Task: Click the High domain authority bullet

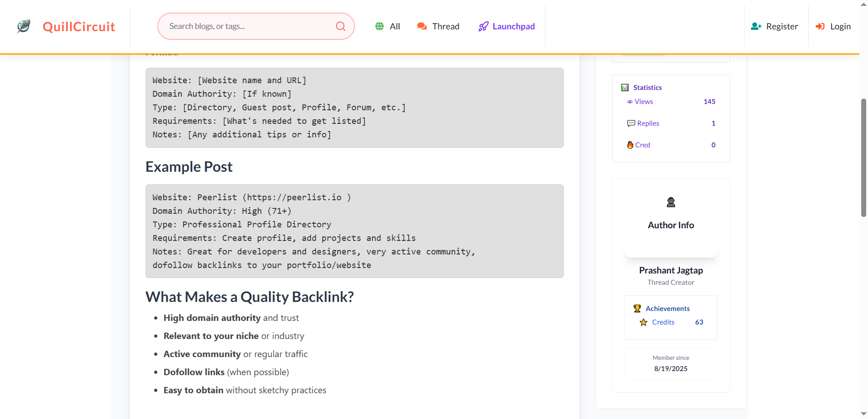Action: (231, 318)
